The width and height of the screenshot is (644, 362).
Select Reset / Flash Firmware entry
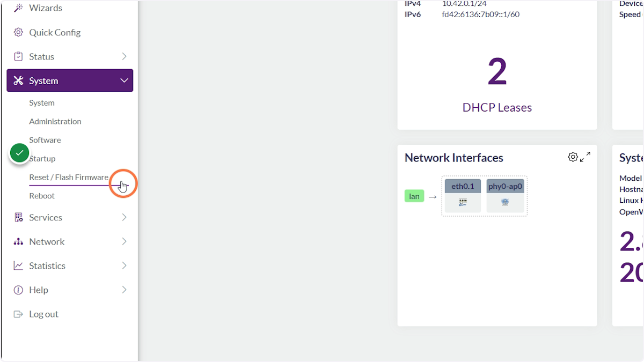[x=69, y=177]
